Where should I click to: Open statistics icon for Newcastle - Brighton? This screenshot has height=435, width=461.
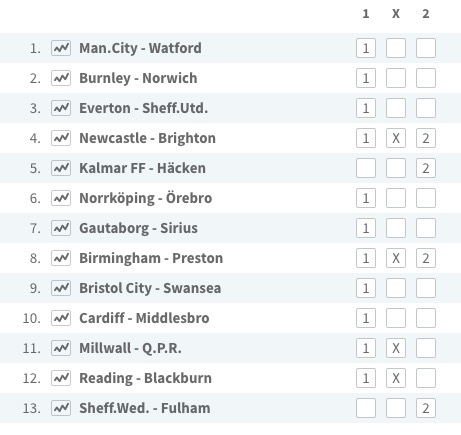click(61, 138)
